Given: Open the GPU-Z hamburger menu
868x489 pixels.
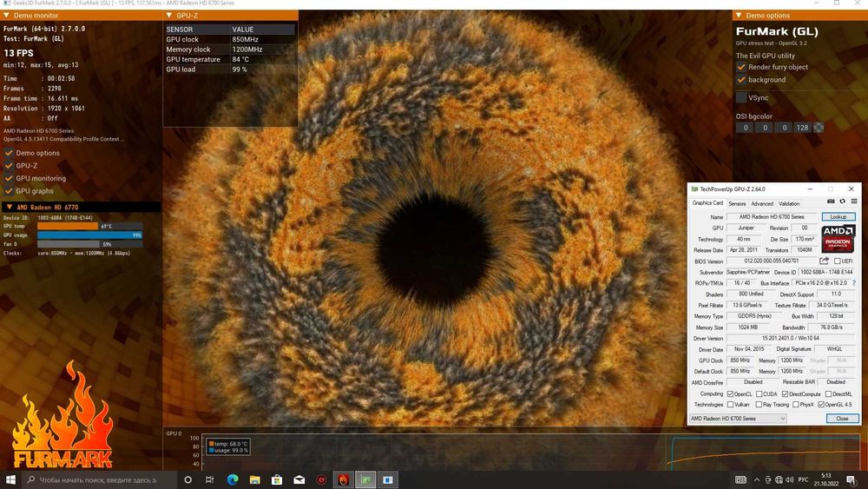Looking at the screenshot, I should 854,202.
